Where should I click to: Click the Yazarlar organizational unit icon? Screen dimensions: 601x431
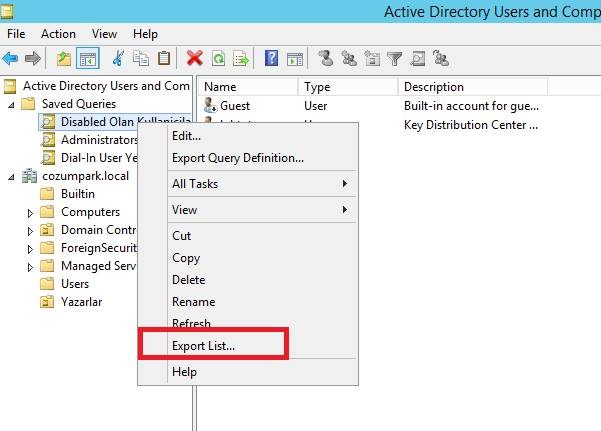(x=47, y=302)
